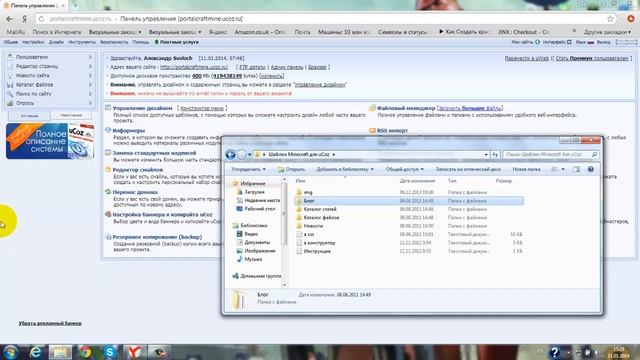640x360 pixels.
Task: Toggle the Explorer preview pane icon
Action: [576, 169]
